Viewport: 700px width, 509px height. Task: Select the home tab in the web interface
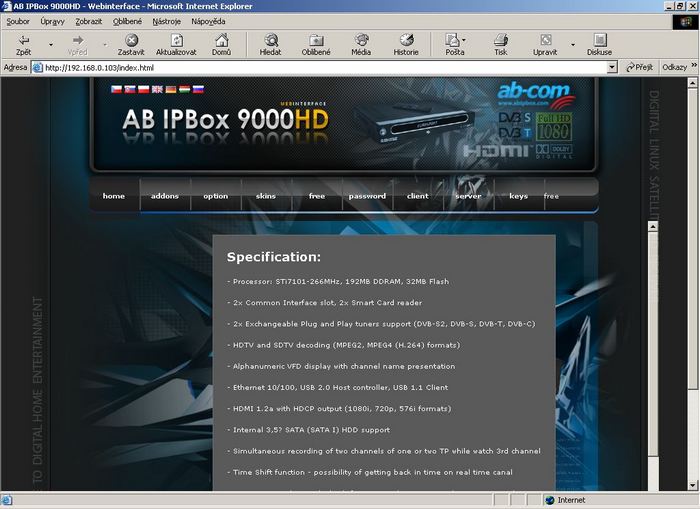[114, 196]
